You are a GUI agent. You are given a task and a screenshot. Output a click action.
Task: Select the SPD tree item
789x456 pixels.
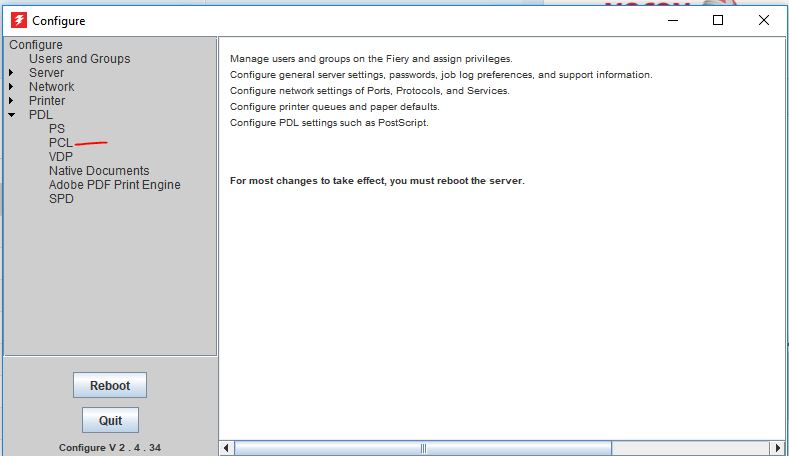tap(61, 199)
